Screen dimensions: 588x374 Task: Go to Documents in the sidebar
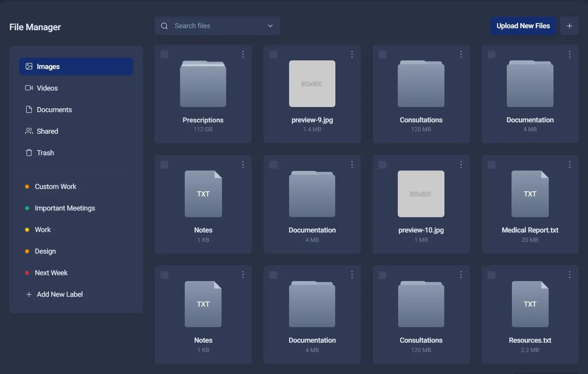point(76,110)
